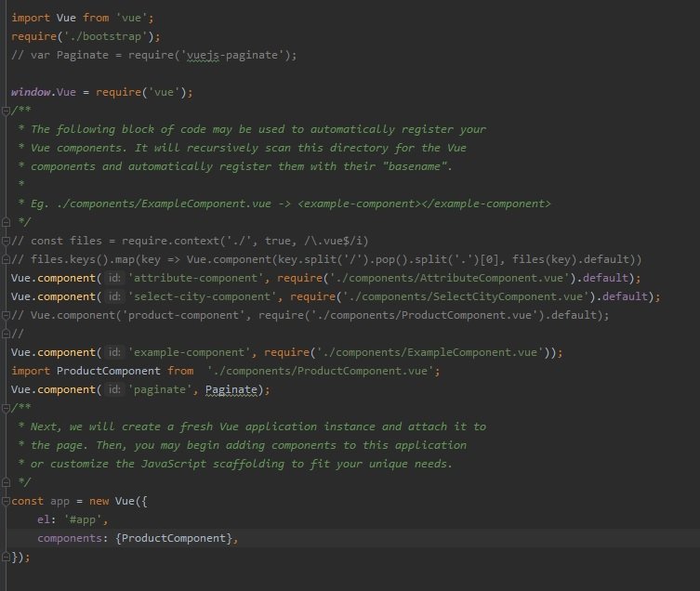Screen dimensions: 700x591
Task: Click './components/ExampleComponent.vue' path in require
Action: (429, 352)
